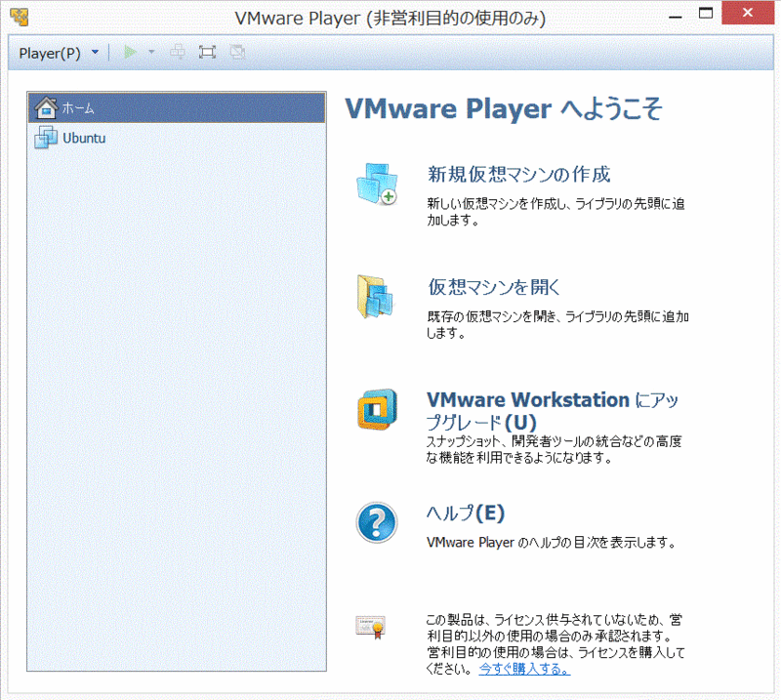Click the Send Ctrl+Alt+Del toolbar icon
The height and width of the screenshot is (700, 781).
(178, 52)
